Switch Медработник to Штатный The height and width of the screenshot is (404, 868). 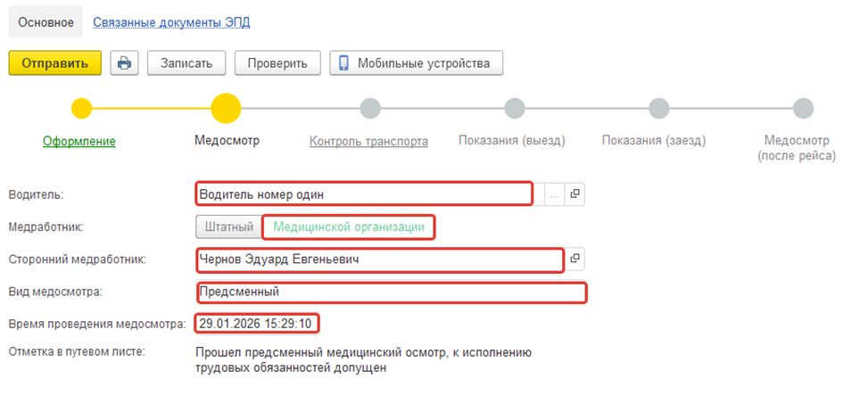227,227
